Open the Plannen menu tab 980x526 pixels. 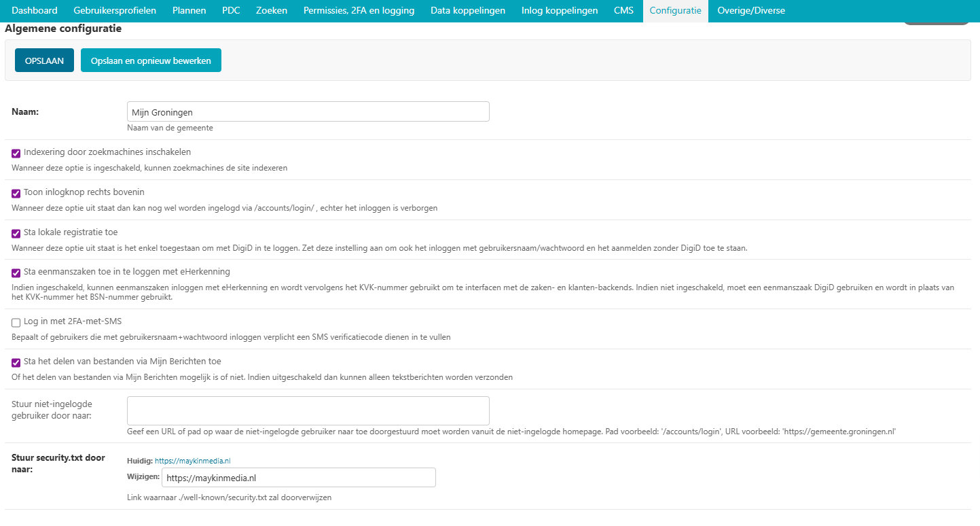tap(189, 11)
